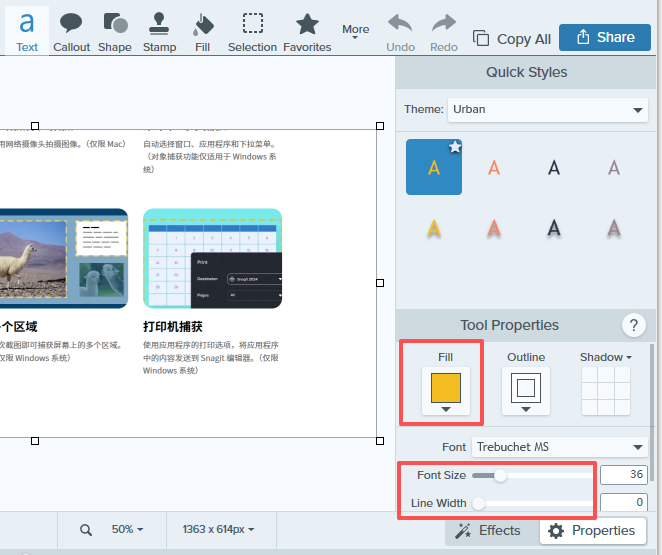
Task: Click the Line Width slider handle
Action: click(x=478, y=504)
